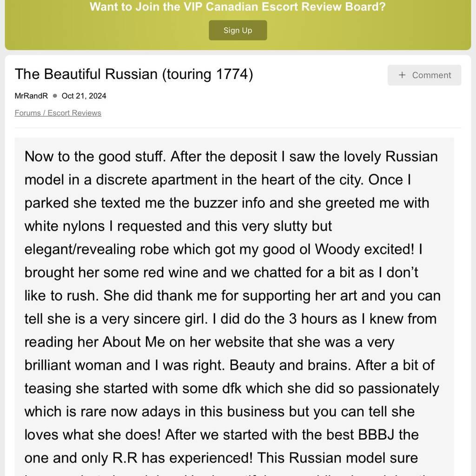Click the line starting 'reading her About Me'
This screenshot has width=476, height=476.
(x=209, y=342)
